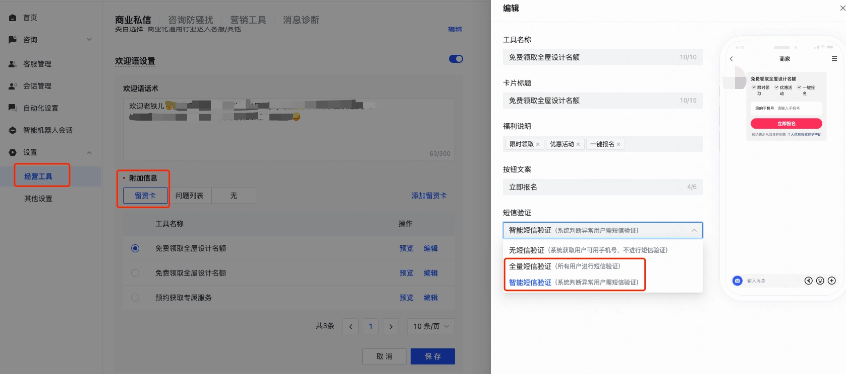Screen dimensions: 855x374
Task: Remove the 限时领取 tag via its x
Action: 538,144
